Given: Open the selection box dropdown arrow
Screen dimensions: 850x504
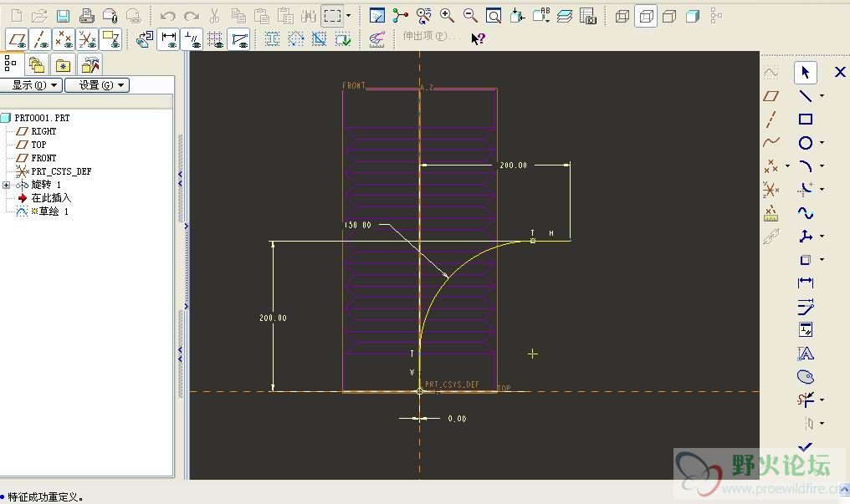Looking at the screenshot, I should (349, 16).
